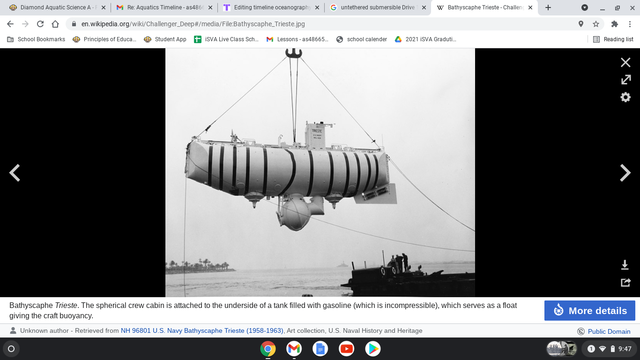Launch YouTube from the shelf
Screen dimensions: 640x360
(x=347, y=349)
